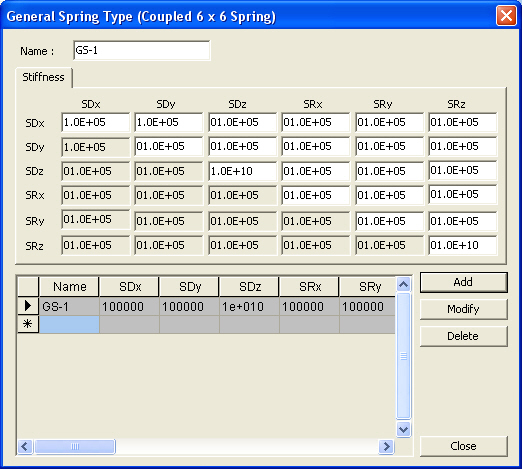Click the SRx row, SRz column stiffness field
Screen dimensions: 522x469
coord(463,195)
